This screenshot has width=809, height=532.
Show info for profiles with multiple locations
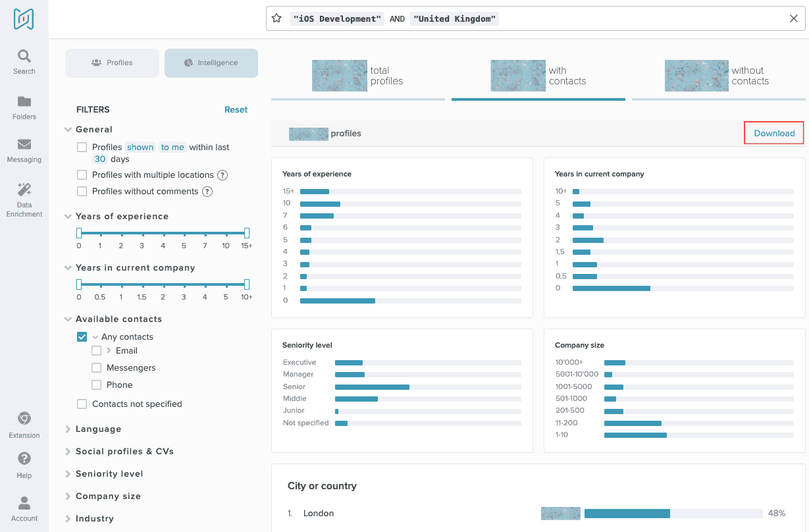[222, 175]
